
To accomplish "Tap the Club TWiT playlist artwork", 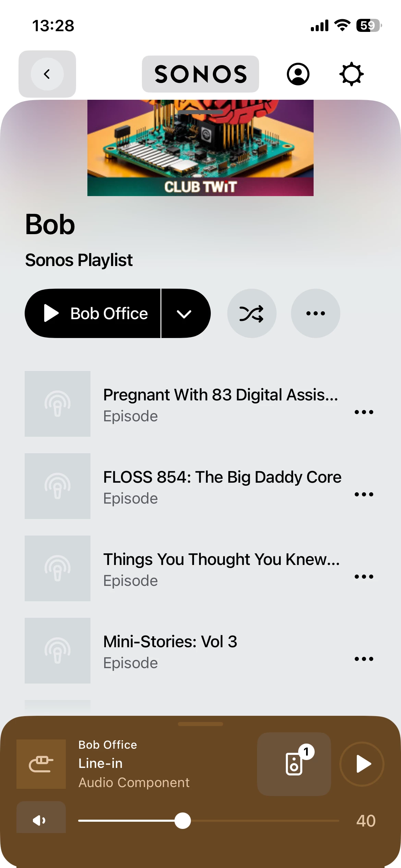I will [x=200, y=148].
